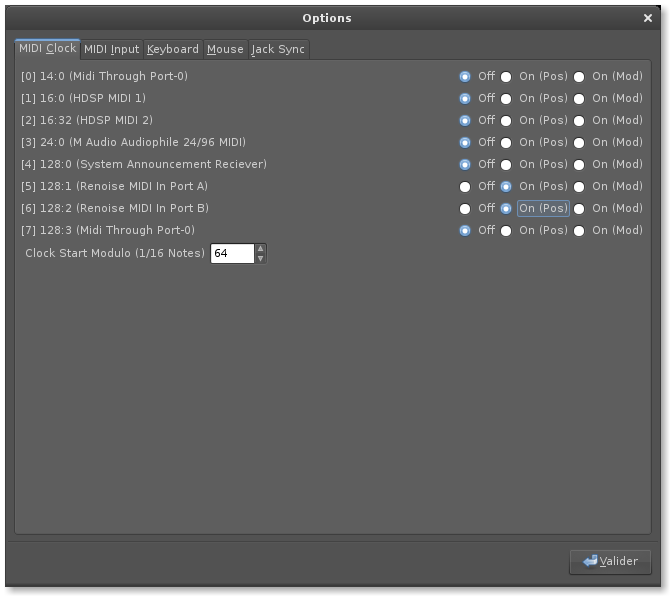This screenshot has height=596, width=670.
Task: Turn Off clock for Renoise MIDI In Port B
Action: [x=465, y=208]
